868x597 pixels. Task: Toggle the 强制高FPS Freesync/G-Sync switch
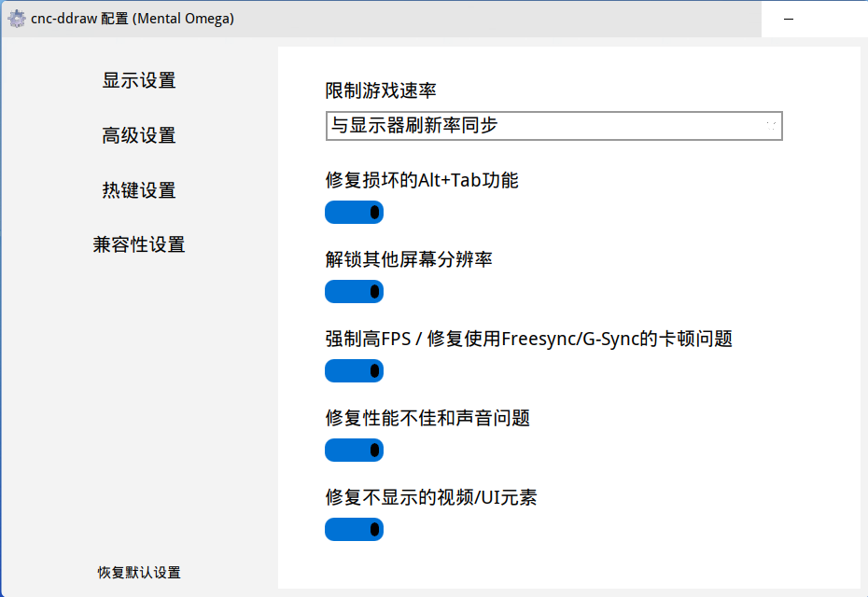click(x=355, y=370)
